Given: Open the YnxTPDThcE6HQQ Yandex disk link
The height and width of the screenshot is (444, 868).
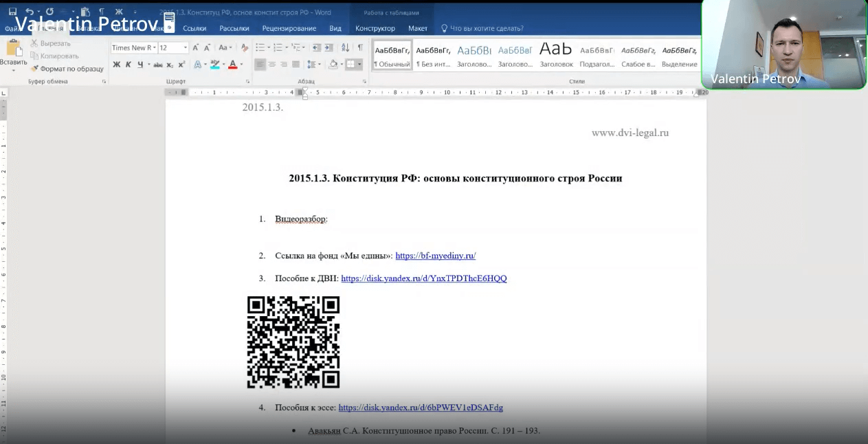Looking at the screenshot, I should [424, 278].
